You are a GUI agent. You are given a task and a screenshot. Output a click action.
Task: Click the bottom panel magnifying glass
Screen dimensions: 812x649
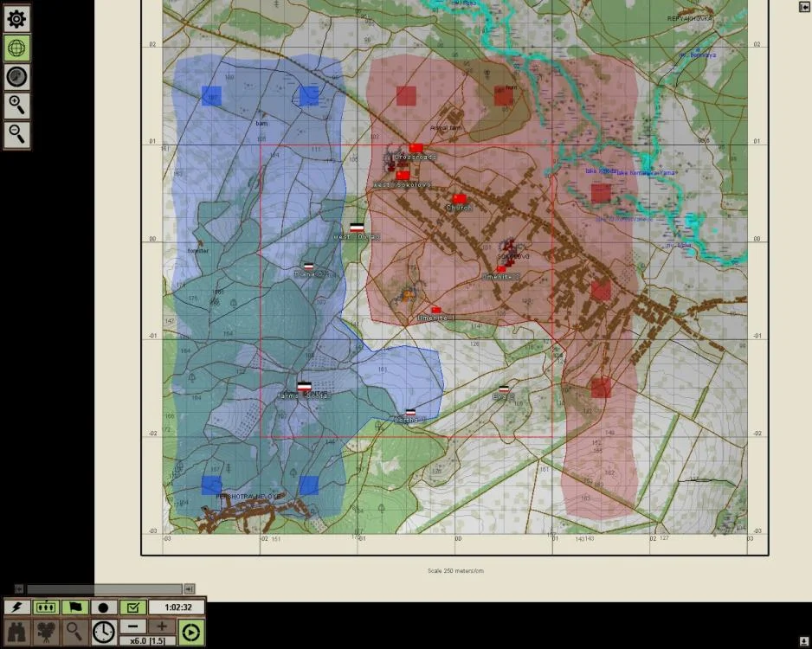pyautogui.click(x=74, y=632)
